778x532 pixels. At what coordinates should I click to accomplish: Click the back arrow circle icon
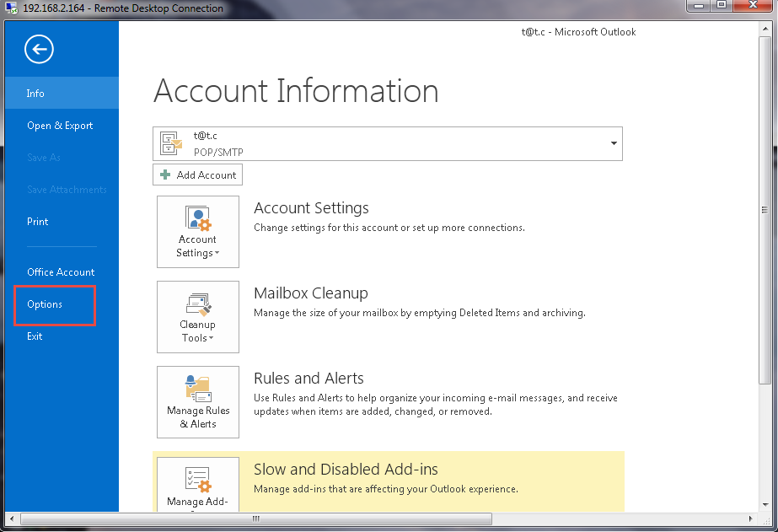(x=40, y=49)
